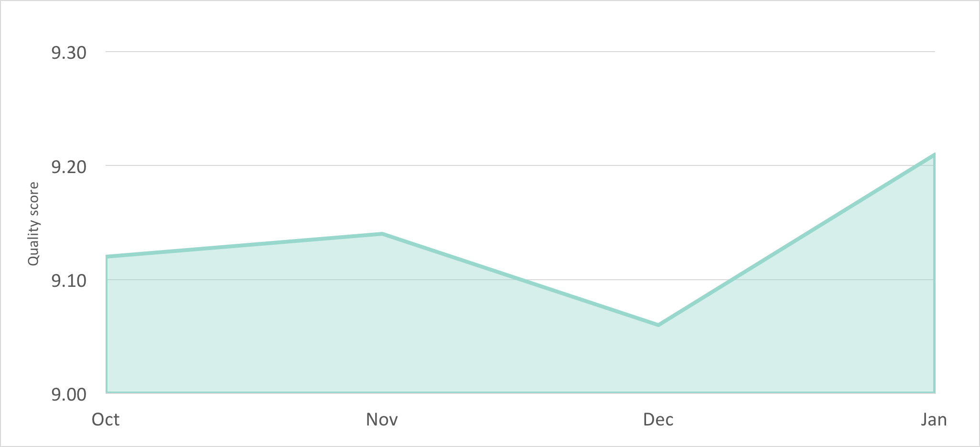Click the 9.10 y-axis label
This screenshot has width=980, height=447.
pyautogui.click(x=69, y=281)
